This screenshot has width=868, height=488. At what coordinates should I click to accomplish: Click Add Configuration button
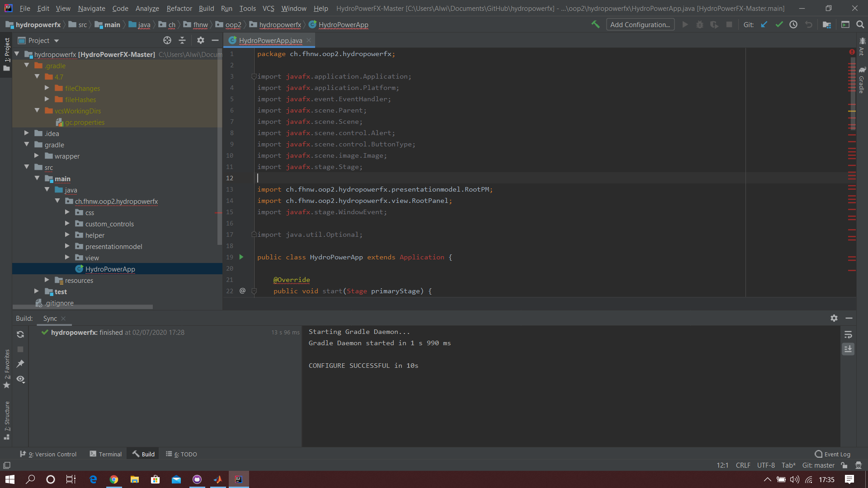(x=640, y=24)
